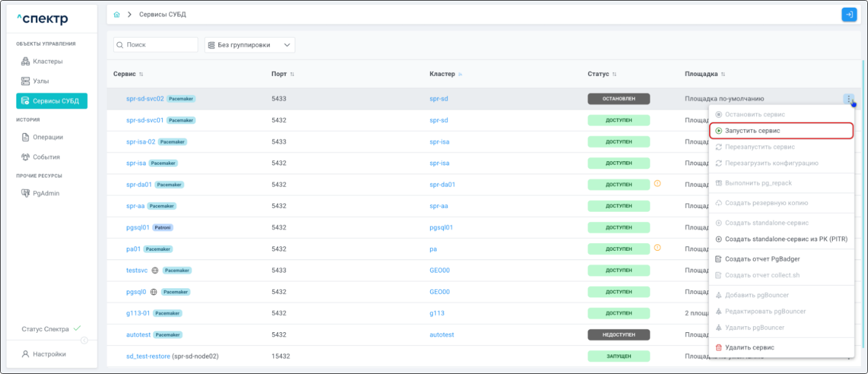Screen dimensions: 868x374
Task: Open the three-dot menu for spr-sd-svc02
Action: [x=849, y=99]
